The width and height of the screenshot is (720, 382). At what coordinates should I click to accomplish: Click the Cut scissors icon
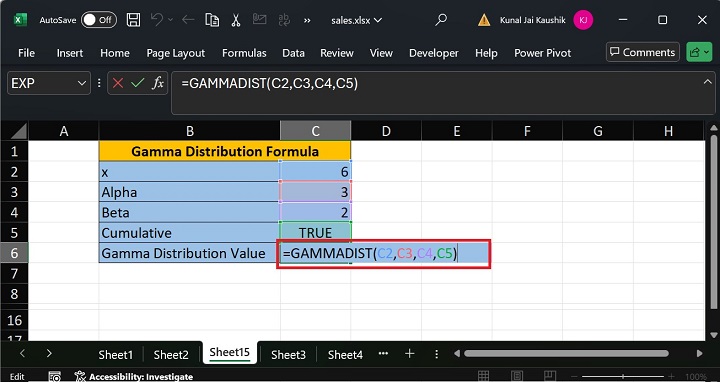pos(236,20)
